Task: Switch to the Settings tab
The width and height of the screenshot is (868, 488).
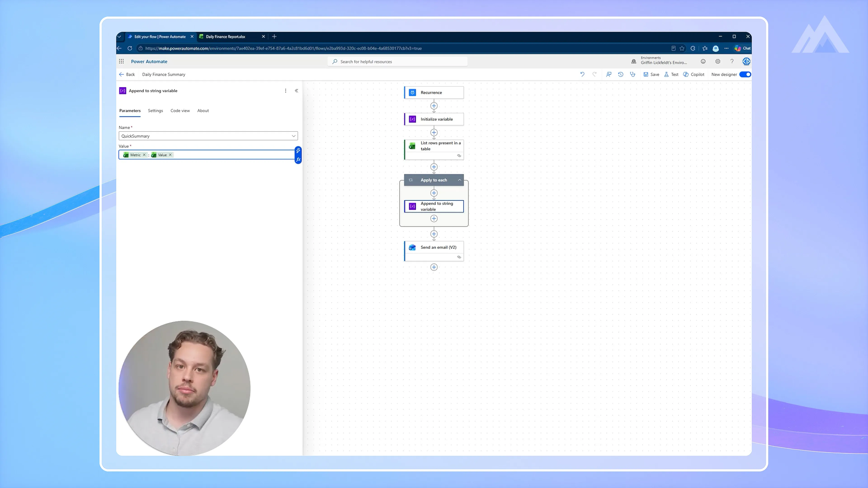Action: 155,111
